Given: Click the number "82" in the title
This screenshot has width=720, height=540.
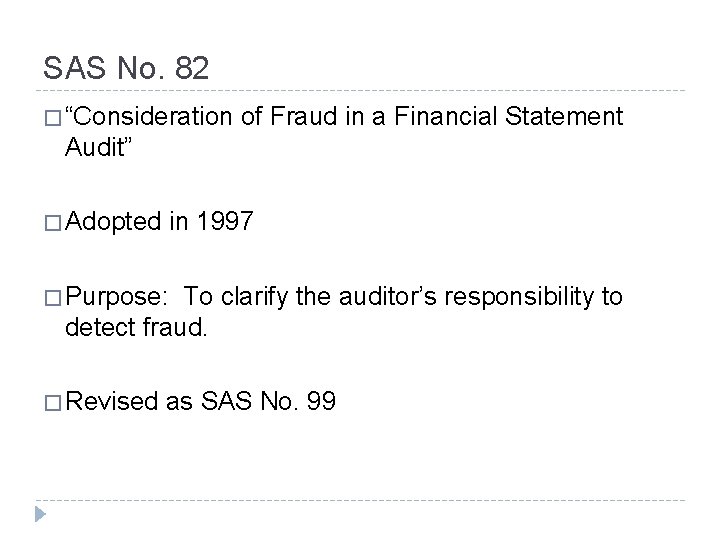Looking at the screenshot, I should (192, 68).
